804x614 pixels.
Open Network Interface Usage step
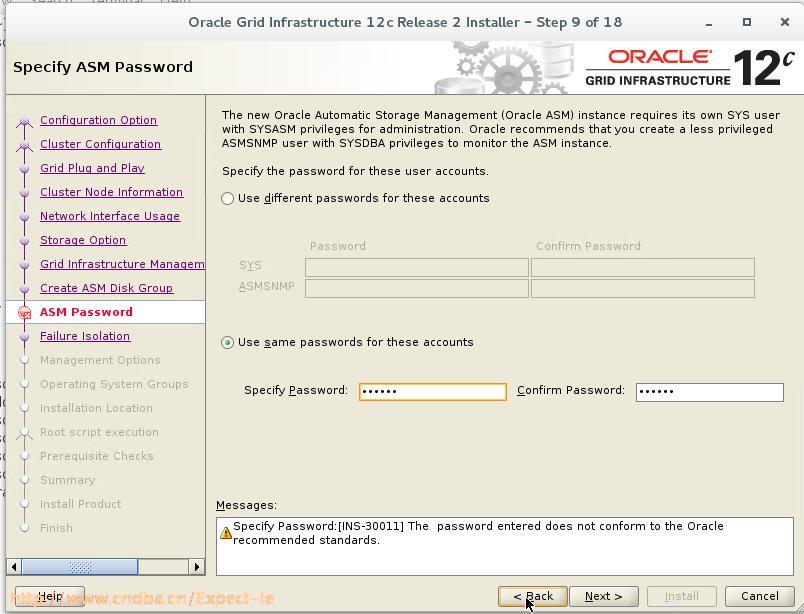pos(110,216)
